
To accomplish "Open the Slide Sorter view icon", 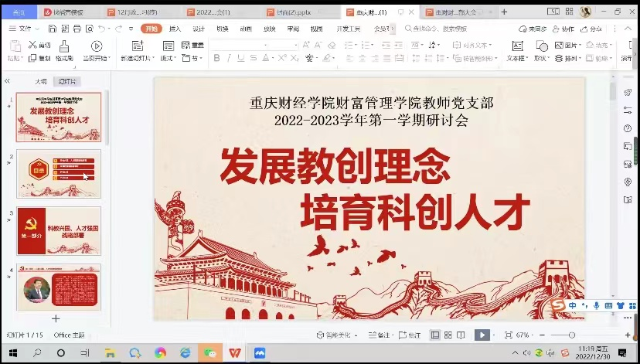I will 448,335.
